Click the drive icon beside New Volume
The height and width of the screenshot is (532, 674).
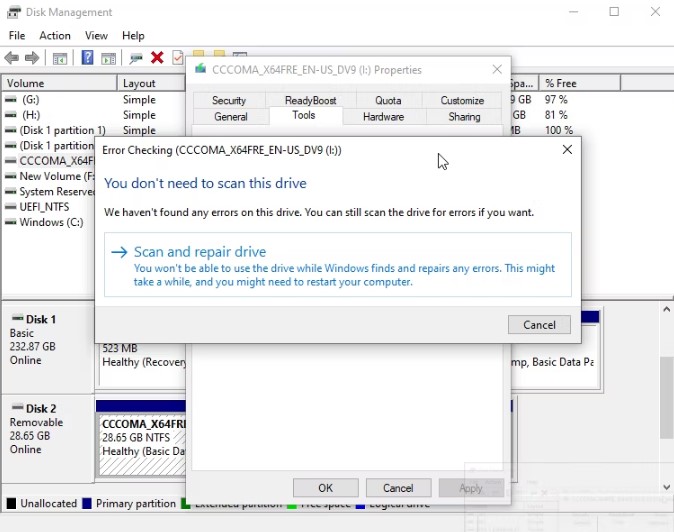[10, 176]
